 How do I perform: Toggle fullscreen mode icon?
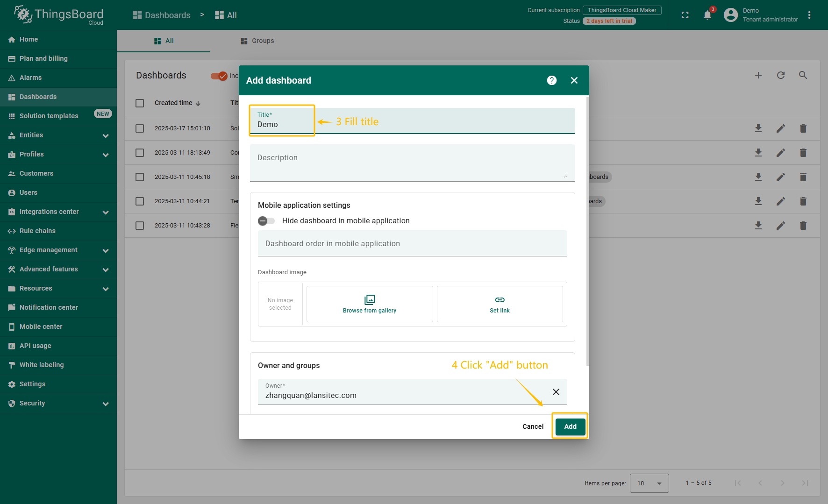(685, 15)
